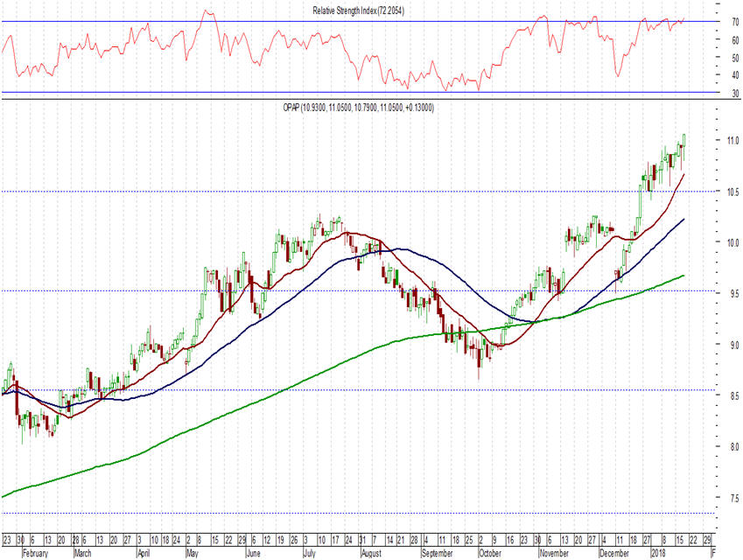Pick the February month label
The width and height of the screenshot is (743, 560).
[36, 553]
